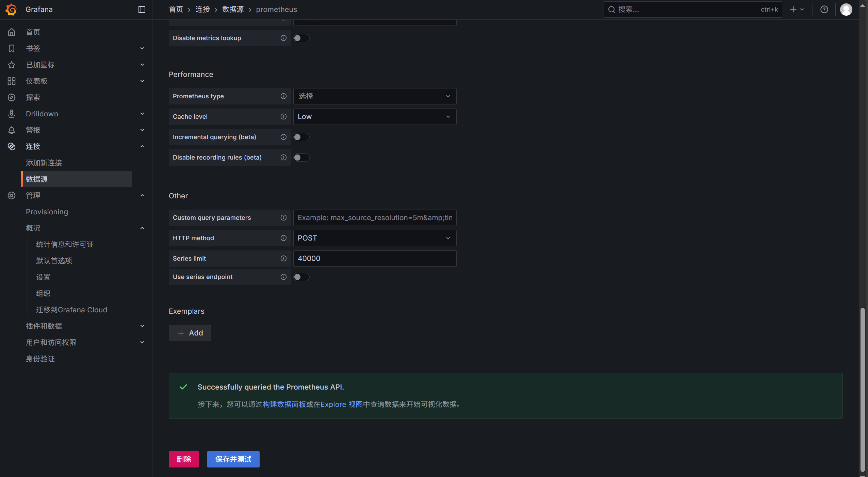
Task: Show info for HTTP method
Action: coord(283,238)
